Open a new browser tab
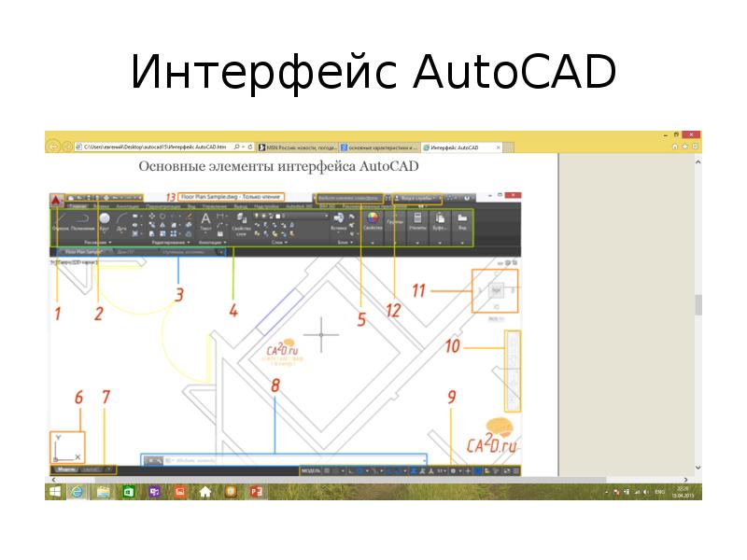This screenshot has height=560, width=747. coord(509,147)
